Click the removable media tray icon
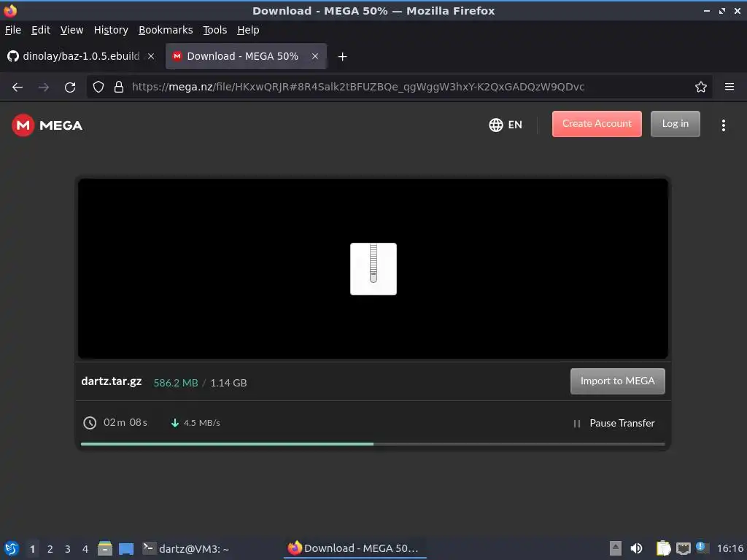Viewport: 747px width, 560px height. [x=616, y=548]
